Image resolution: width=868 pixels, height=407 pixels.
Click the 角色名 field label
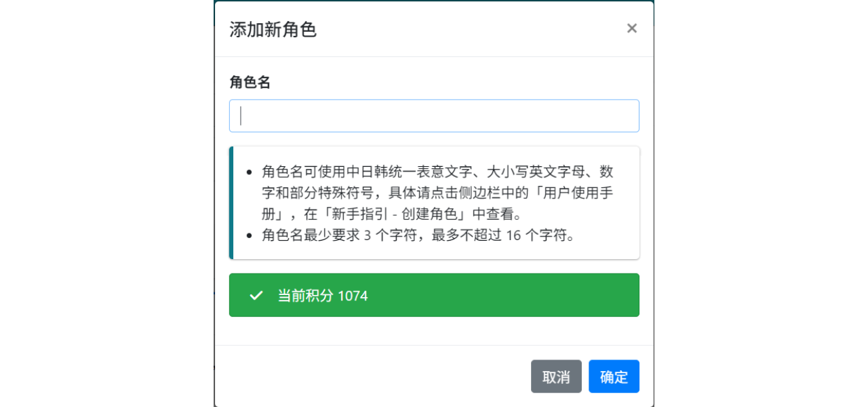(249, 82)
